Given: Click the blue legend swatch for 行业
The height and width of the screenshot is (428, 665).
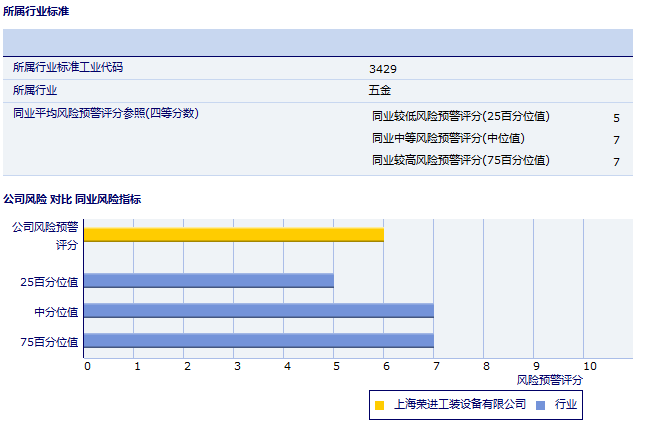Looking at the screenshot, I should (x=541, y=405).
